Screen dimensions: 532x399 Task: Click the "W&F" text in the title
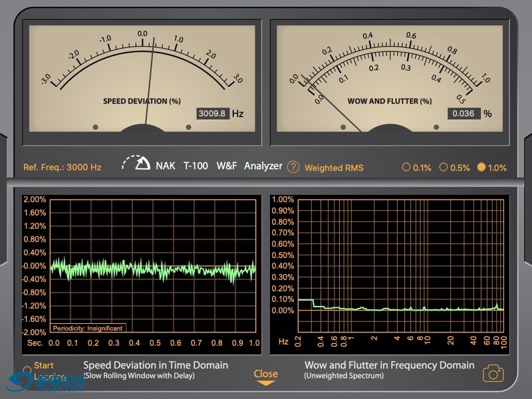point(227,166)
